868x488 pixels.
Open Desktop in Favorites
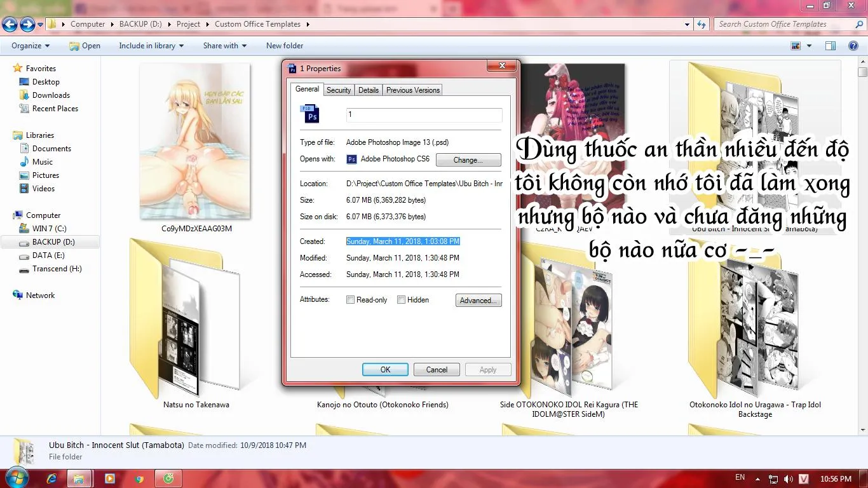pos(46,82)
